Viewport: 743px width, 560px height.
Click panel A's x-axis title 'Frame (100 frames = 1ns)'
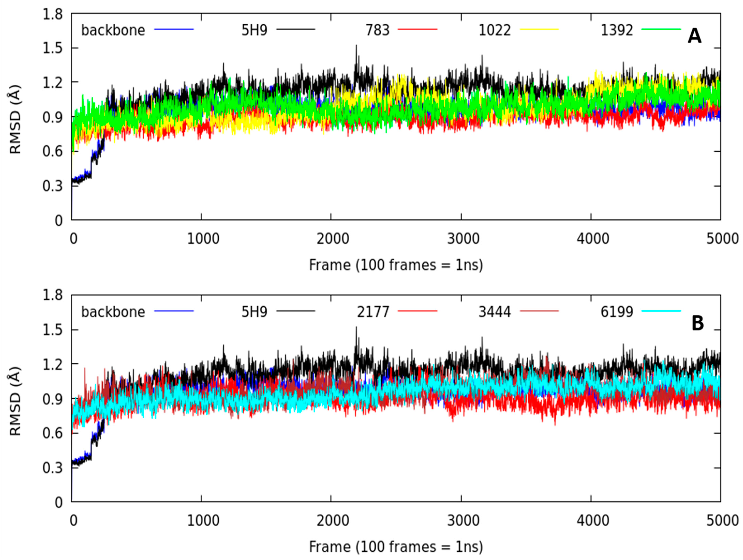coord(396,265)
